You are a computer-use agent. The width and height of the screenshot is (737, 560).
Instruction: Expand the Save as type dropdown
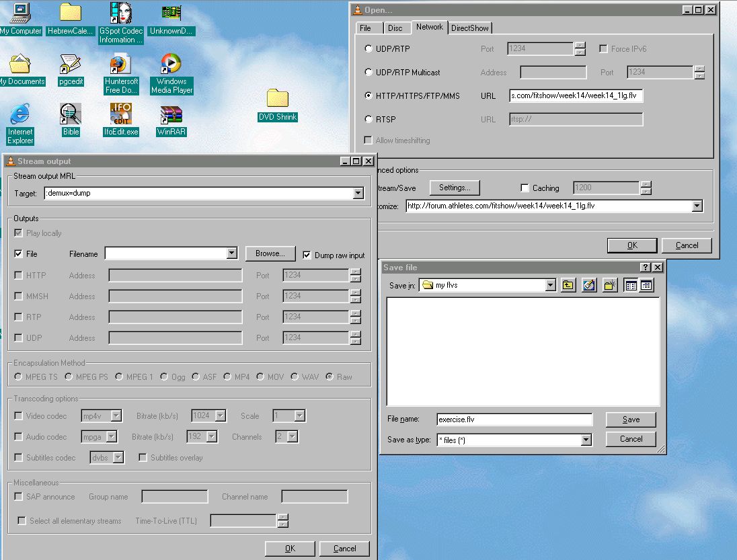[x=586, y=440]
